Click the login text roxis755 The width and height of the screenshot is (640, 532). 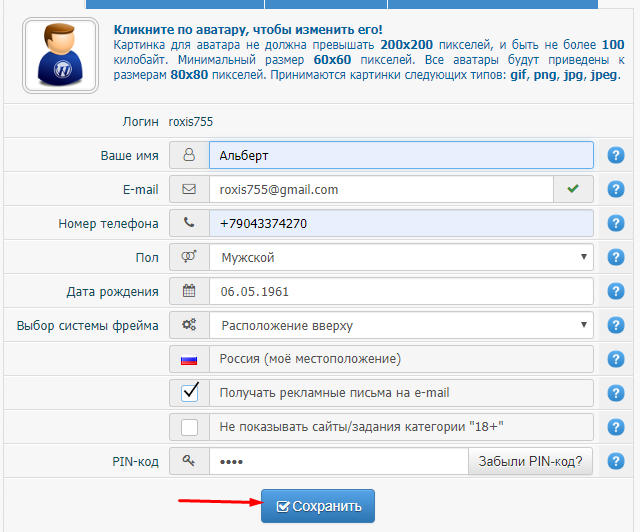[x=191, y=122]
